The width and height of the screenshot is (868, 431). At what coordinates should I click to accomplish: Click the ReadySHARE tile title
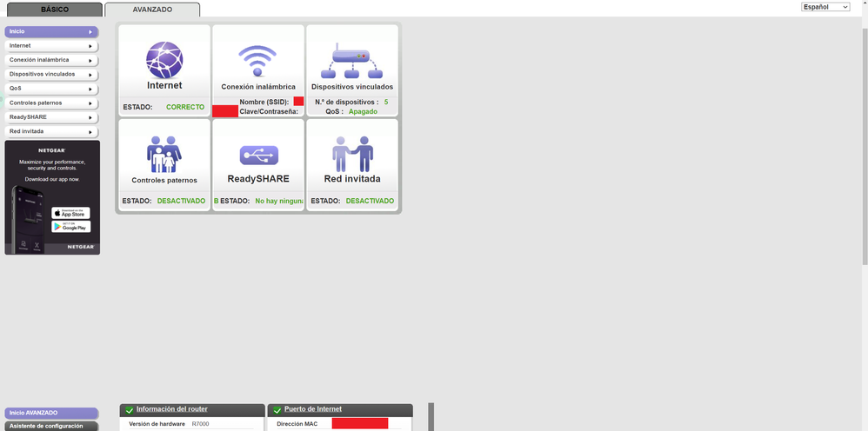(258, 179)
